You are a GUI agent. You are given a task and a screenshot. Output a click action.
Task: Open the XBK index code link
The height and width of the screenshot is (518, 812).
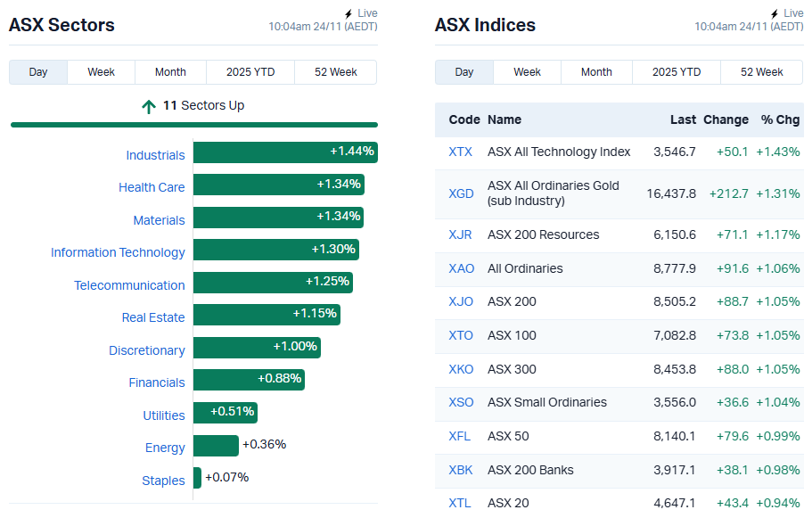461,470
